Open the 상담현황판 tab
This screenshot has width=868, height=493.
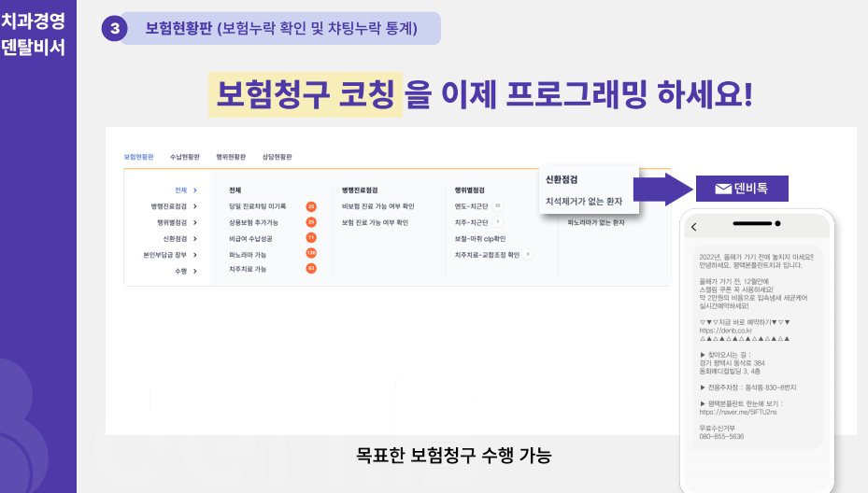277,157
